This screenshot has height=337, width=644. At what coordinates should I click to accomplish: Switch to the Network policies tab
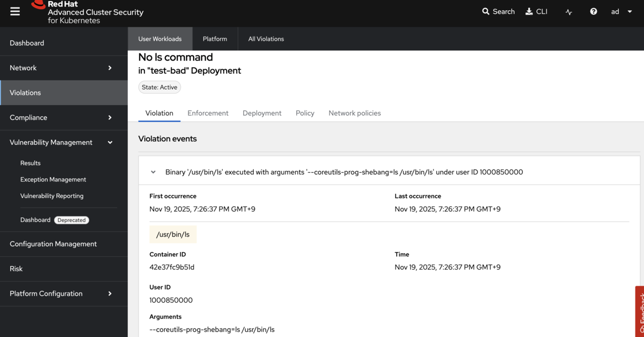click(x=355, y=113)
